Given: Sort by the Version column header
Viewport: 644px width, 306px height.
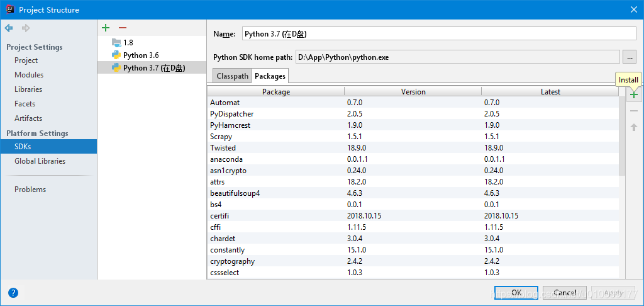Looking at the screenshot, I should coord(413,92).
